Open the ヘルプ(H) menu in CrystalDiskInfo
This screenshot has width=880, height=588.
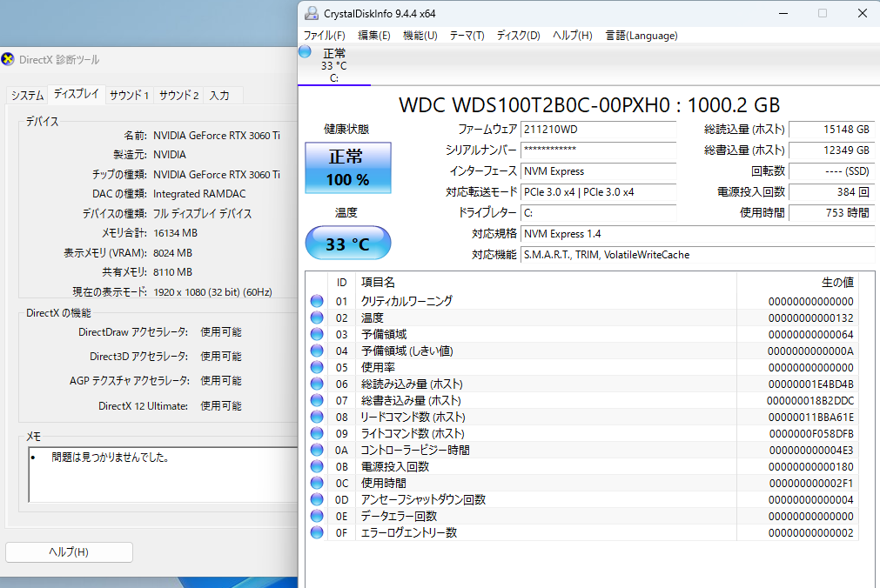tap(572, 36)
